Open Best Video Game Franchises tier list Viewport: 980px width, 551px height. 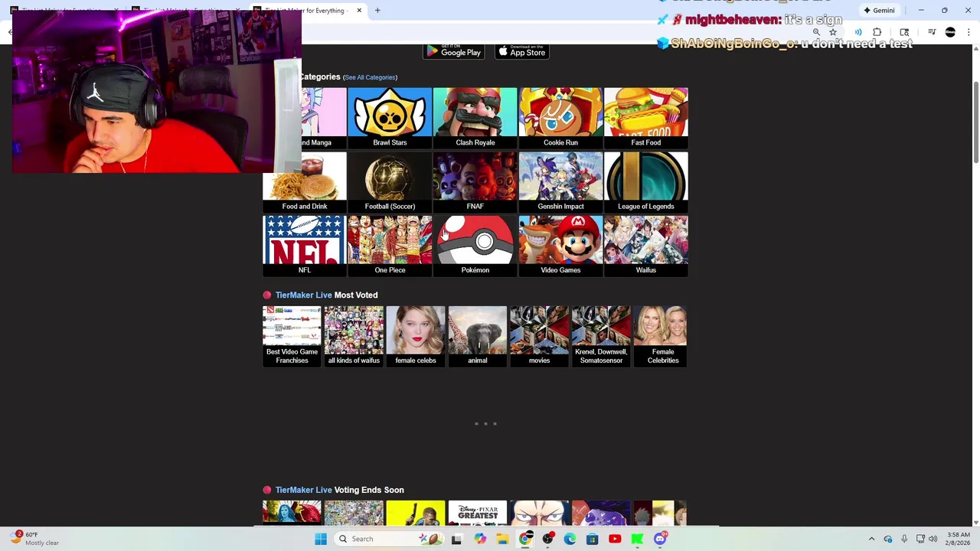[x=292, y=337]
